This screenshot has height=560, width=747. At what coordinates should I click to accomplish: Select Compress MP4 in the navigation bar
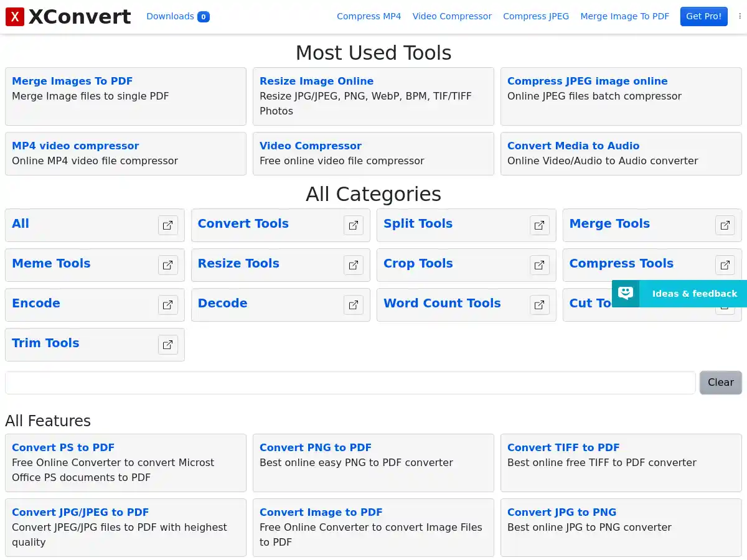click(x=369, y=16)
